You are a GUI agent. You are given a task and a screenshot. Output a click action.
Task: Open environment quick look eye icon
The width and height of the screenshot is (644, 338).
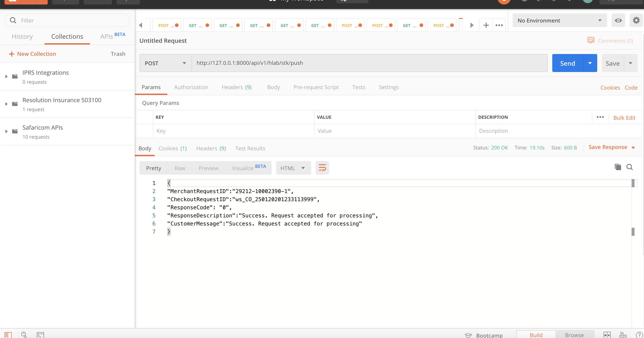pos(618,20)
